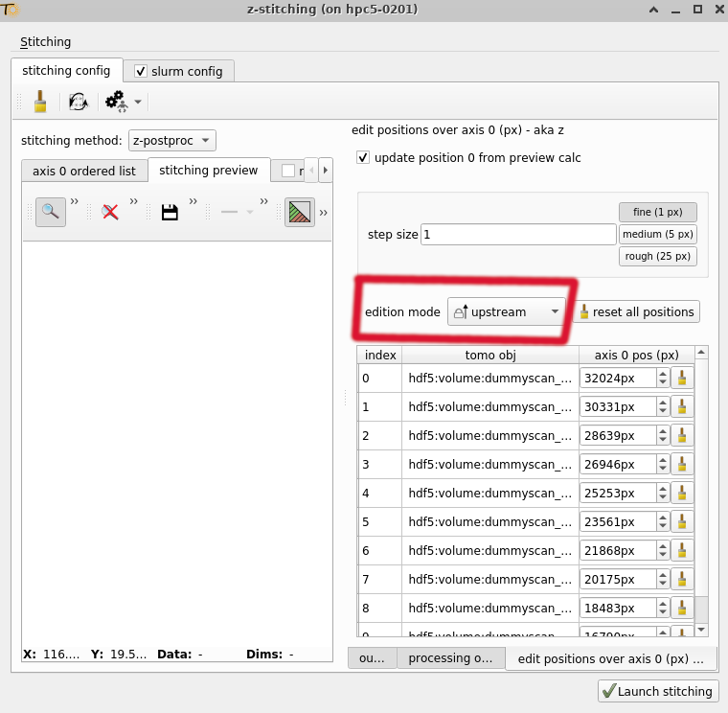Click the axis 0 pos (px) column header
This screenshot has width=728, height=713.
[x=637, y=355]
